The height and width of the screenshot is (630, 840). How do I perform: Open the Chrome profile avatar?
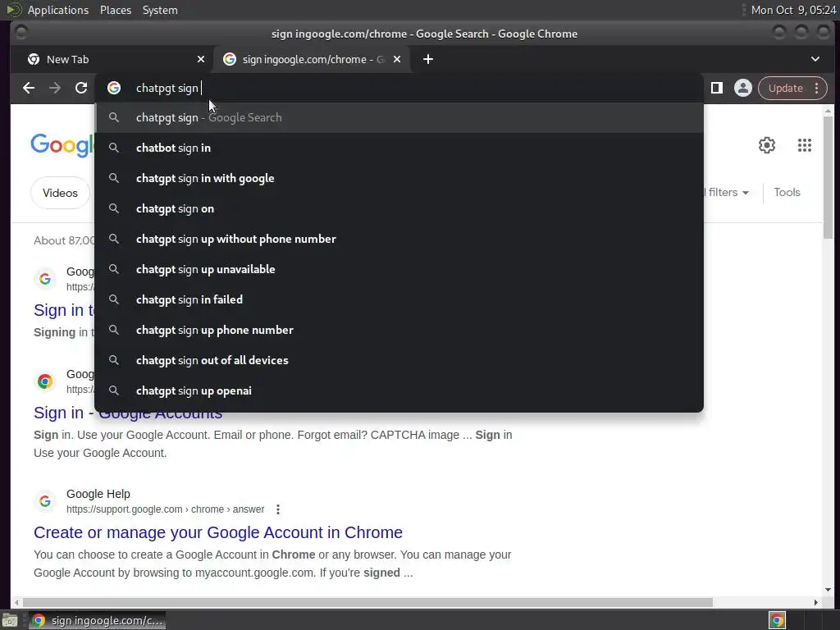(x=743, y=88)
